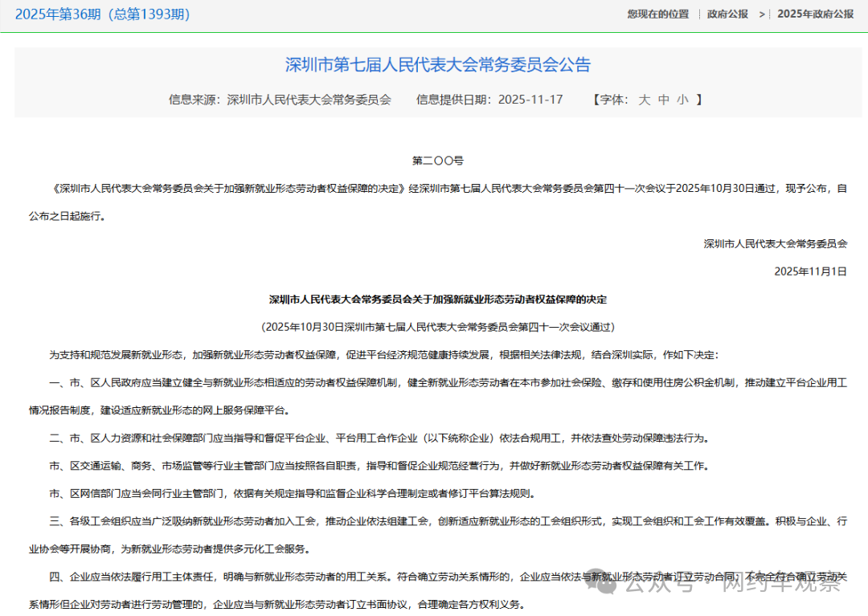
Task: Click the source text 信息来源：深圳市人民代表大会常务委员会
Action: (280, 100)
